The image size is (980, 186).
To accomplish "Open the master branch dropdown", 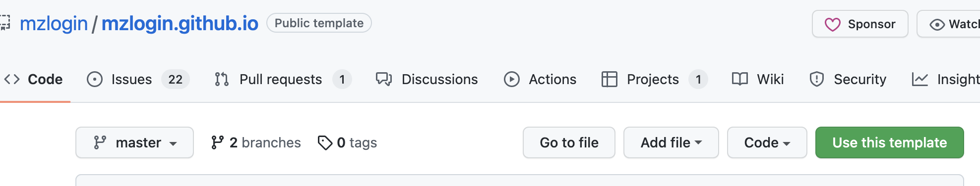I will pos(134,142).
